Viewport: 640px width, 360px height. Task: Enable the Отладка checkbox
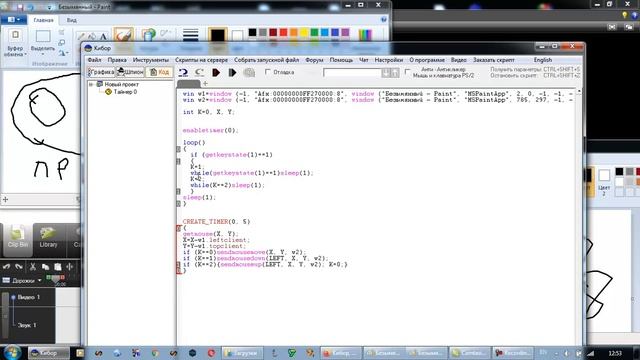coord(268,72)
